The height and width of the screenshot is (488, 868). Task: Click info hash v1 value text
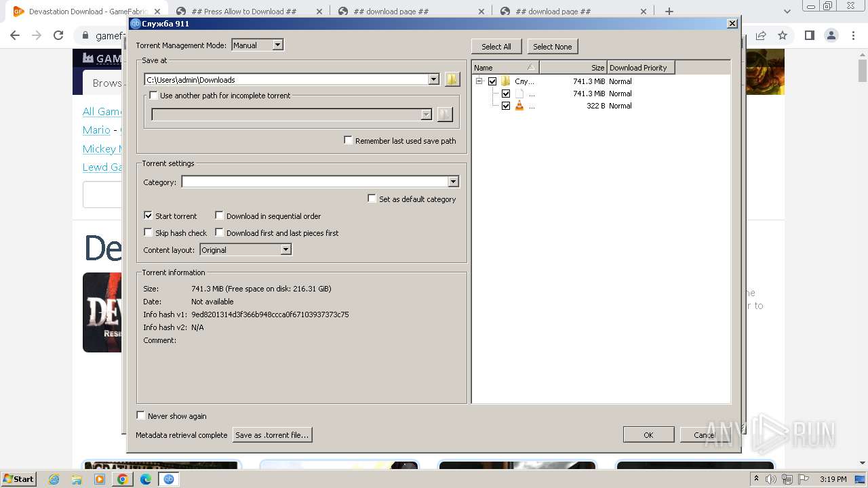coord(270,314)
